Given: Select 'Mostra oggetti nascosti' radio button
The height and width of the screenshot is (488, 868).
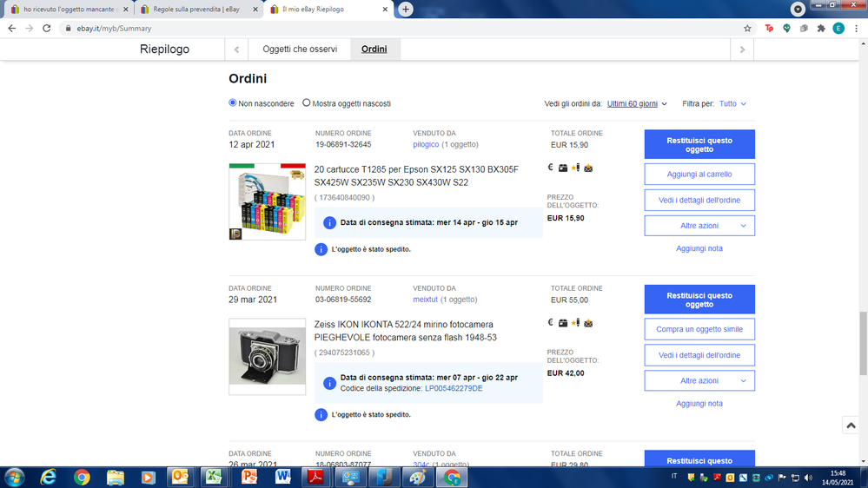Looking at the screenshot, I should (x=306, y=103).
